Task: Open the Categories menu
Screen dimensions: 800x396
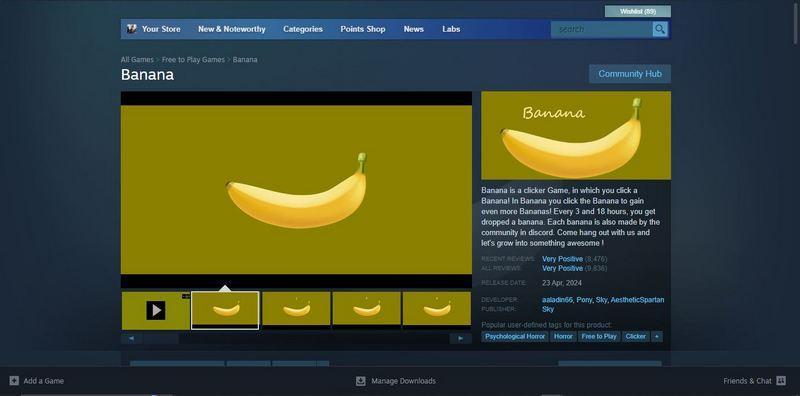Action: pyautogui.click(x=303, y=29)
